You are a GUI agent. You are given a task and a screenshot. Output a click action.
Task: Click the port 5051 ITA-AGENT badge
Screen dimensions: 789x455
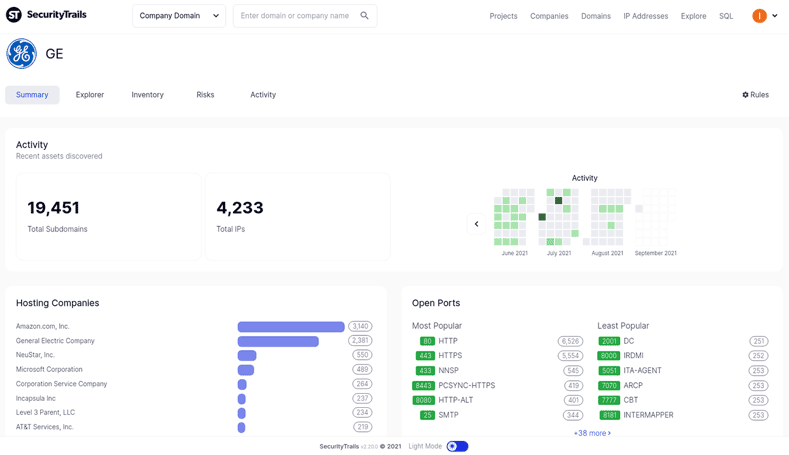click(x=609, y=371)
